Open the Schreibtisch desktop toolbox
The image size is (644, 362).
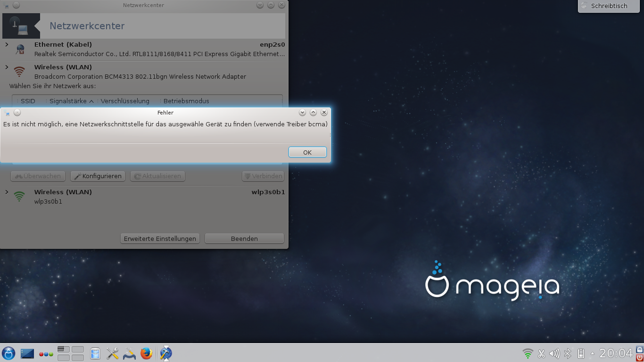pyautogui.click(x=609, y=6)
